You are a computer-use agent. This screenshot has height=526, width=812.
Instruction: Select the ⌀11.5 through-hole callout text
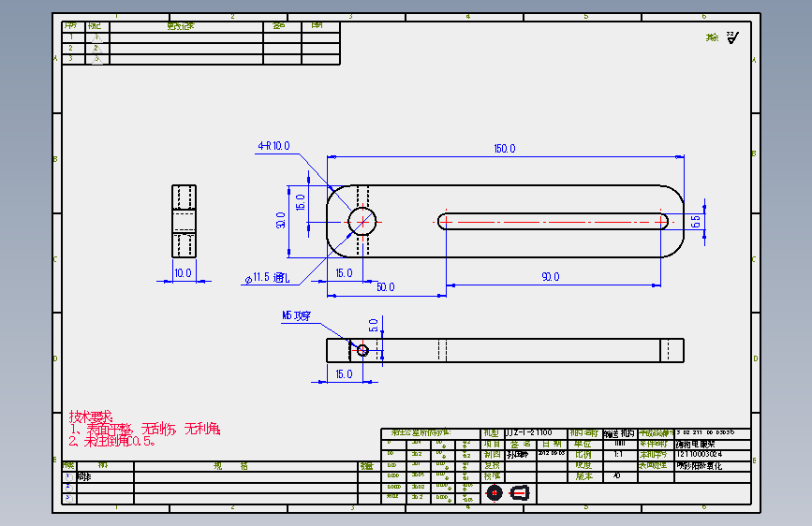click(x=267, y=278)
